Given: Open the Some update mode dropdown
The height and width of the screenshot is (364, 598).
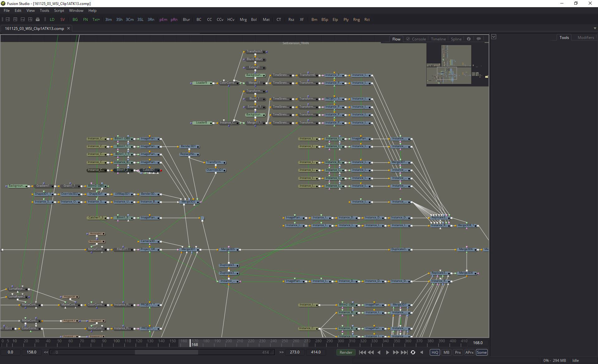Looking at the screenshot, I should (482, 352).
